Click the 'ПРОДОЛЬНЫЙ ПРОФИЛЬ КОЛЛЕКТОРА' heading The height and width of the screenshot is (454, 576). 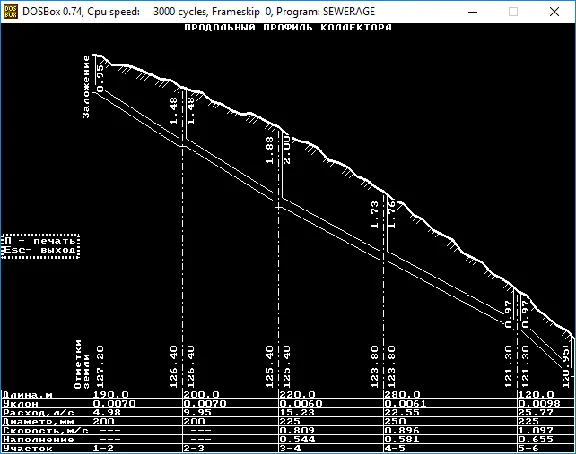tap(288, 27)
